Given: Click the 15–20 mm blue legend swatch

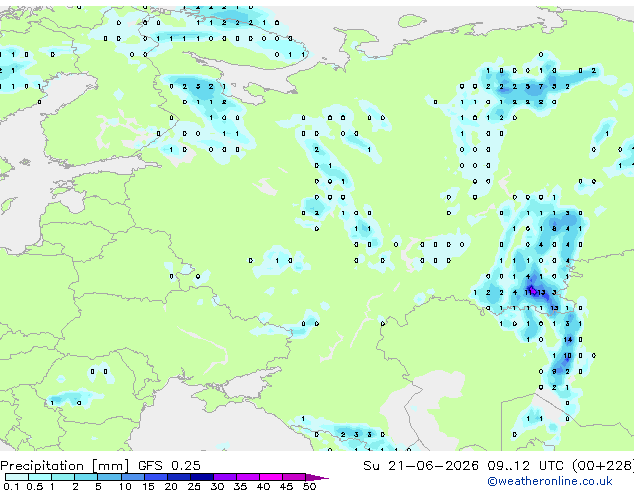Looking at the screenshot, I should click(156, 477).
